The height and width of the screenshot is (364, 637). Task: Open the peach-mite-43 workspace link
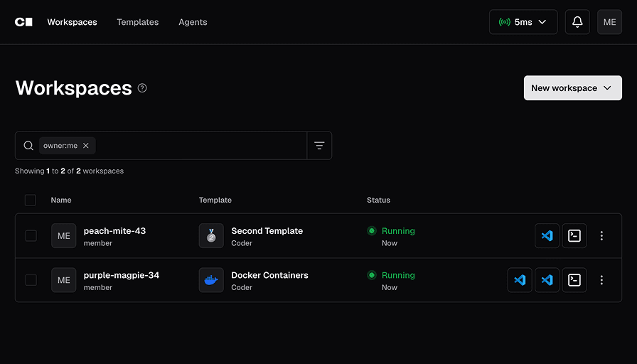tap(114, 231)
